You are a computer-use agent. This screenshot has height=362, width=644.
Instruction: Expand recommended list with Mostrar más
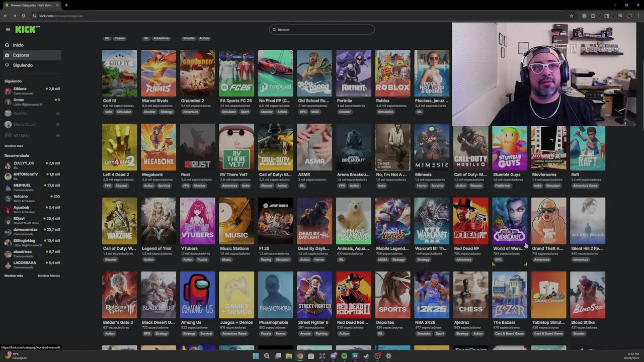pyautogui.click(x=14, y=276)
